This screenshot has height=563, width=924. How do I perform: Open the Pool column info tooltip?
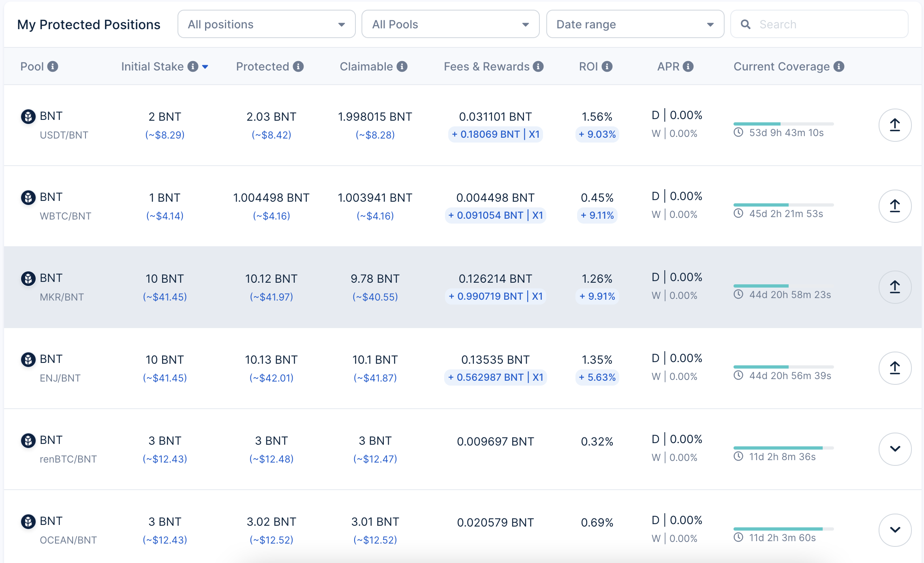(x=53, y=66)
